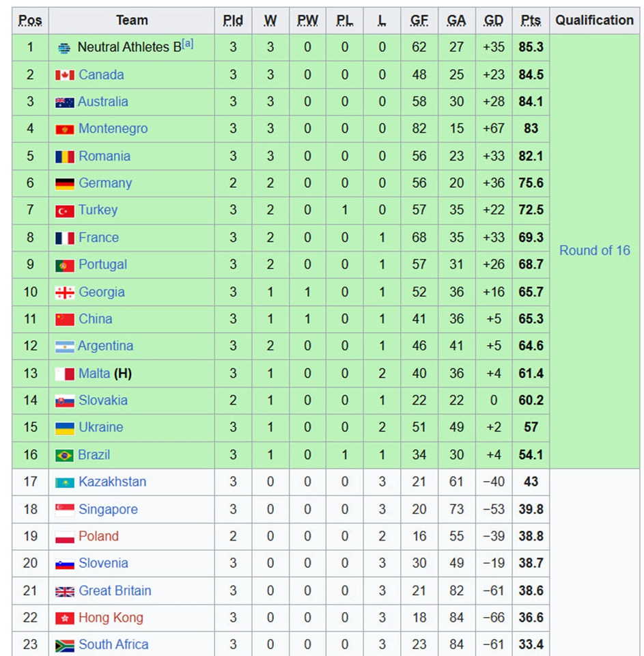Open the Malta team link
Viewport: 644px width, 656px height.
(x=94, y=373)
